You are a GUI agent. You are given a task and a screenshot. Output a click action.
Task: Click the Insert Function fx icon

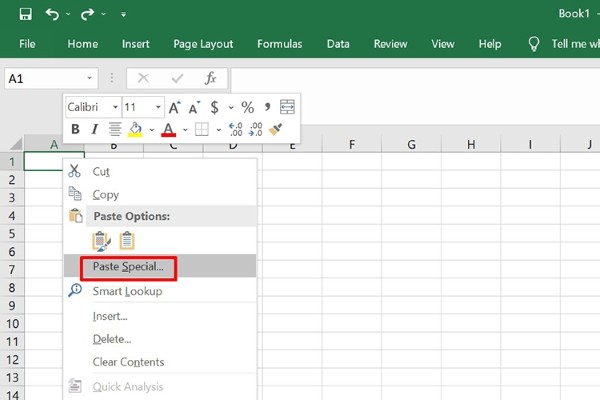coord(210,78)
